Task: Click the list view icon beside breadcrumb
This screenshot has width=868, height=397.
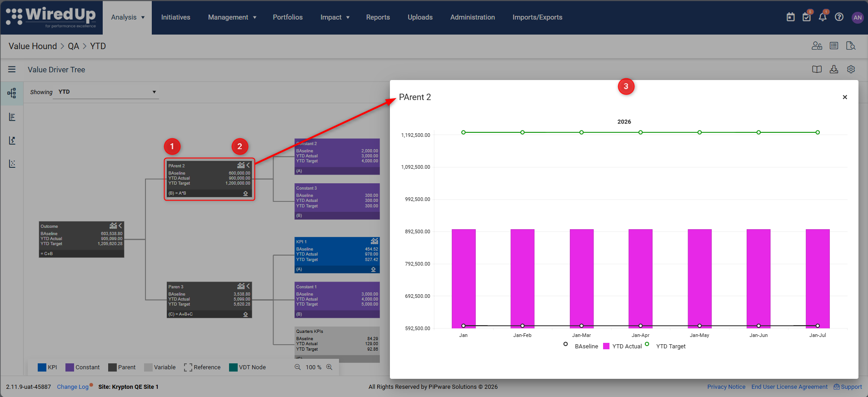Action: click(x=834, y=46)
